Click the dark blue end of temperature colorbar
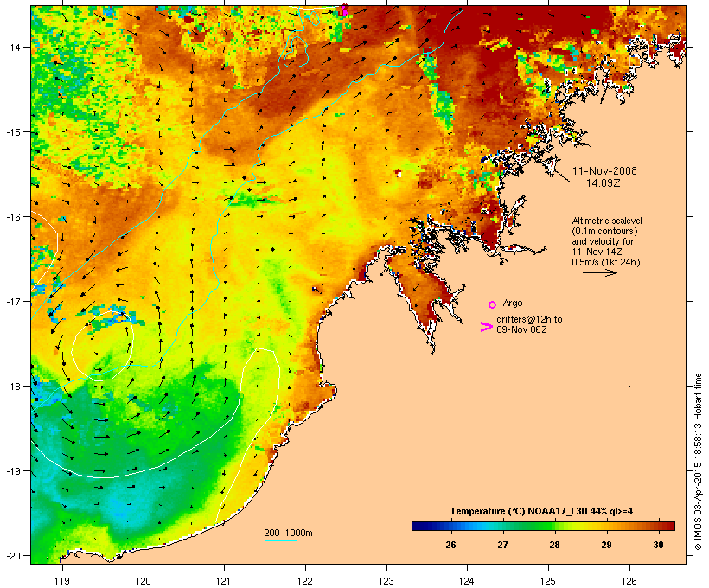This screenshot has height=588, width=709. (x=418, y=526)
